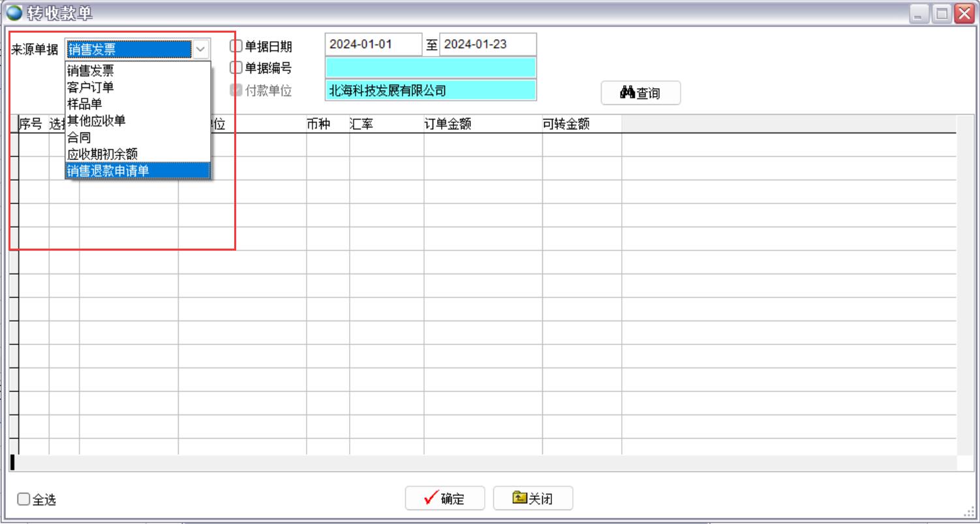Focus the empty 单据编号 text field
Screen dimensions: 980x524
430,67
